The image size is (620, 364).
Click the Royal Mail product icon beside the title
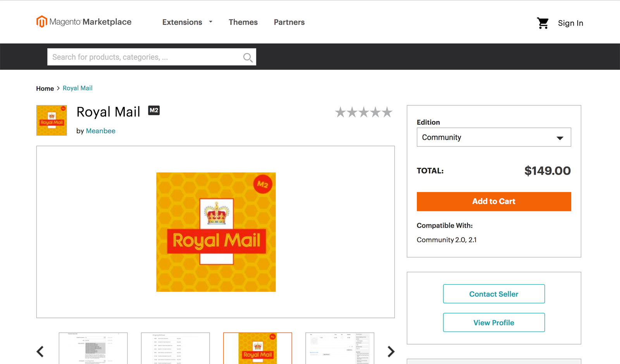point(52,120)
